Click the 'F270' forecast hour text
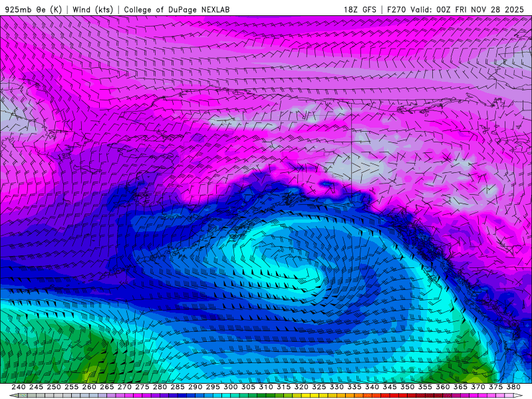 pyautogui.click(x=396, y=9)
